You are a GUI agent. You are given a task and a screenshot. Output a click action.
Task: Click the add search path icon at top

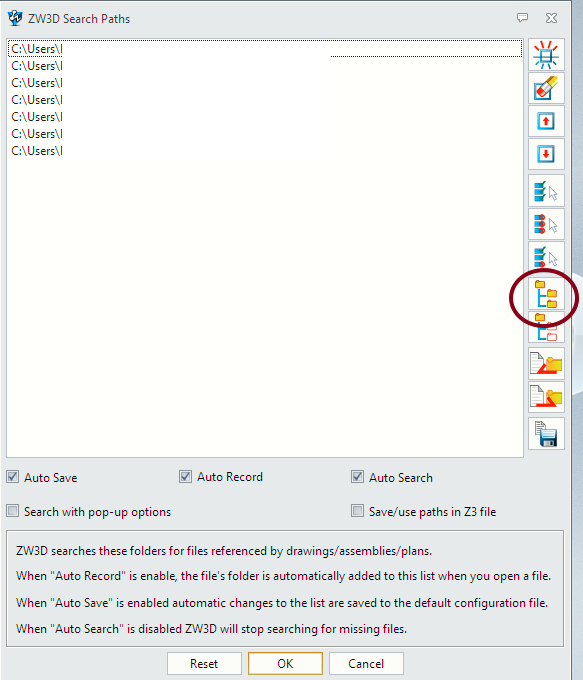(x=546, y=55)
